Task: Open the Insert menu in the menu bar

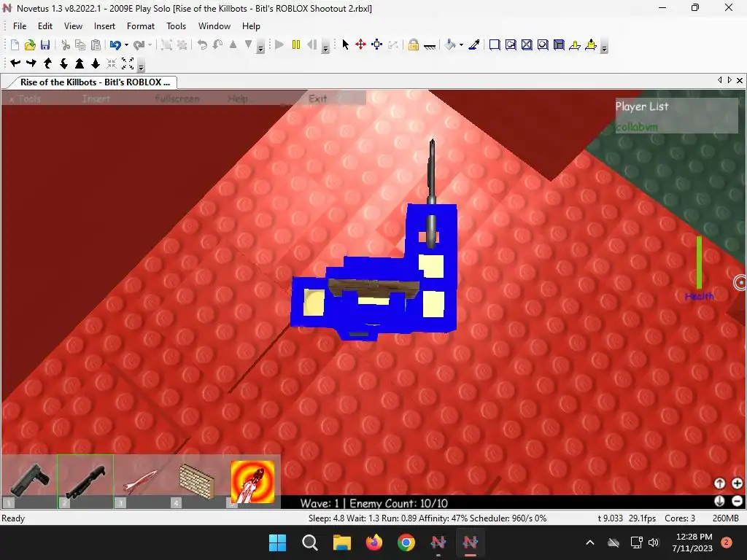Action: point(104,26)
